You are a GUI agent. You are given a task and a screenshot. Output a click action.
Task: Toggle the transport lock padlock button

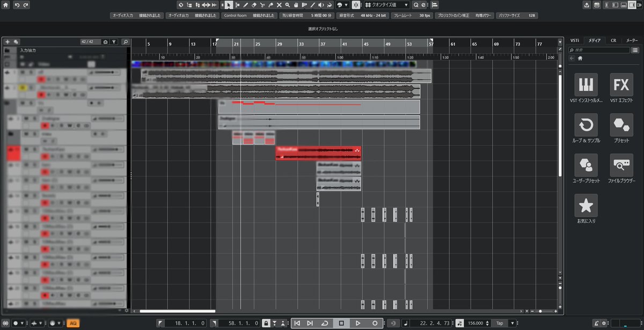[266, 324]
